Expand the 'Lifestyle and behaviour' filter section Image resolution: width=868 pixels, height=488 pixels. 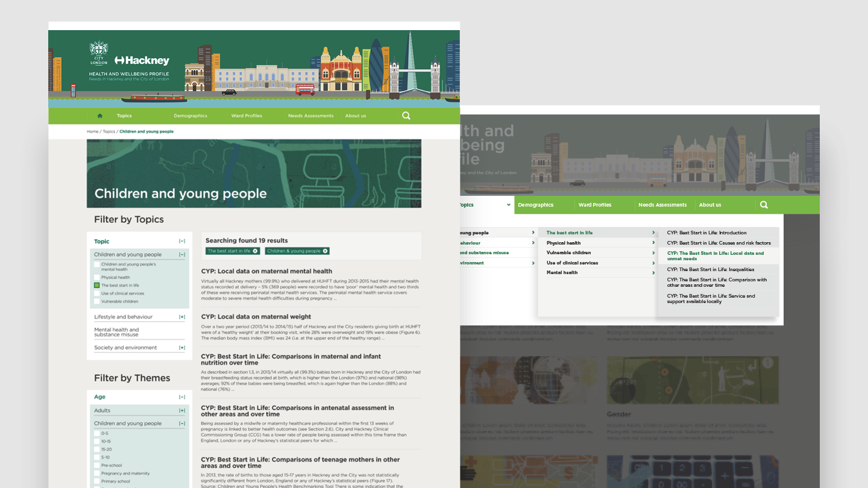[182, 316]
